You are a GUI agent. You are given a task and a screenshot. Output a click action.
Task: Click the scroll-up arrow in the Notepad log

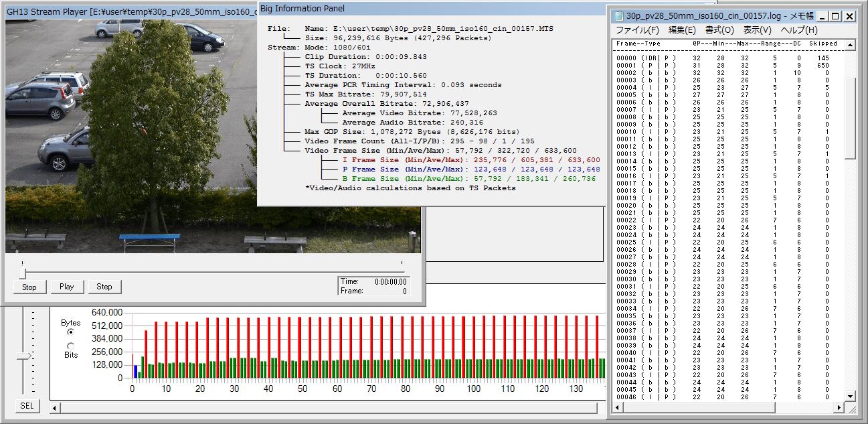pyautogui.click(x=850, y=45)
